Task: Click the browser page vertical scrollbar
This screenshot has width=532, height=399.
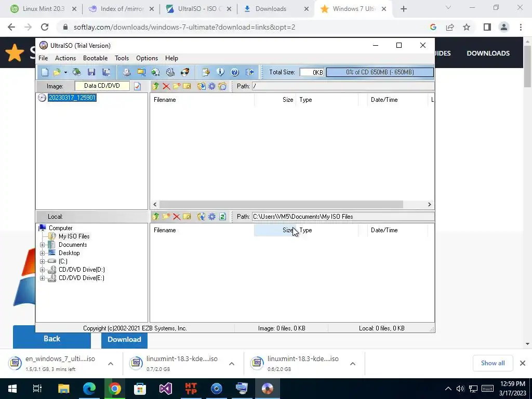Action: [527, 66]
